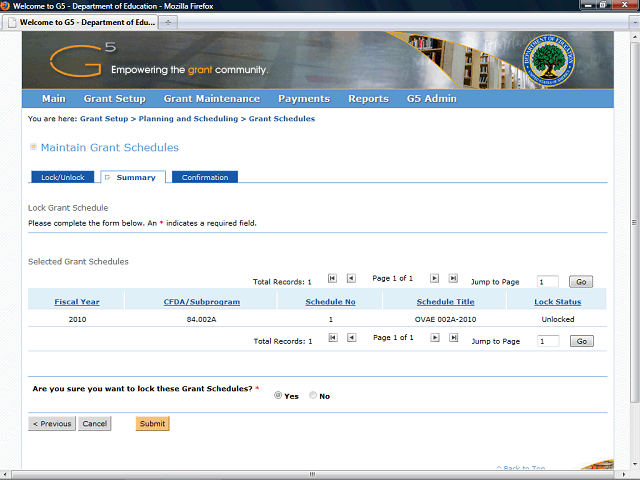
Task: Click the OVAE 002A-2010 cell
Action: [445, 319]
